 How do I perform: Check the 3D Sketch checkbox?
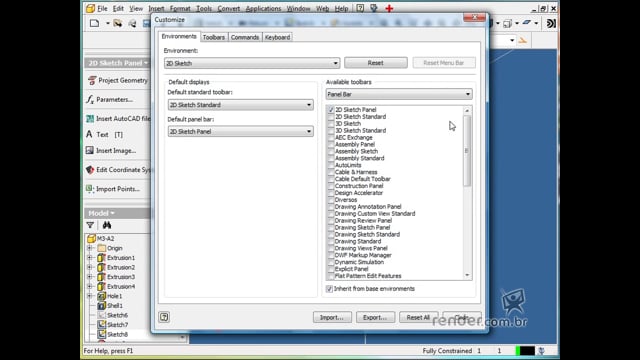331,124
